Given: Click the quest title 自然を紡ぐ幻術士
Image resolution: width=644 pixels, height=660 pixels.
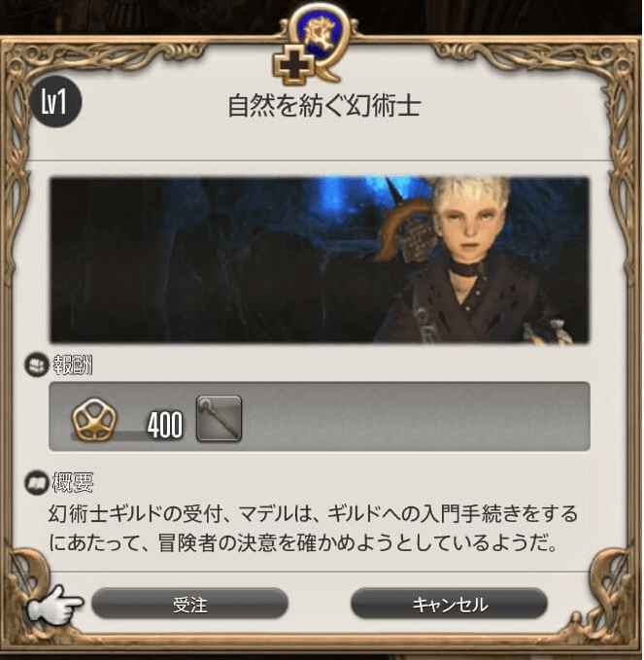Looking at the screenshot, I should tap(324, 106).
